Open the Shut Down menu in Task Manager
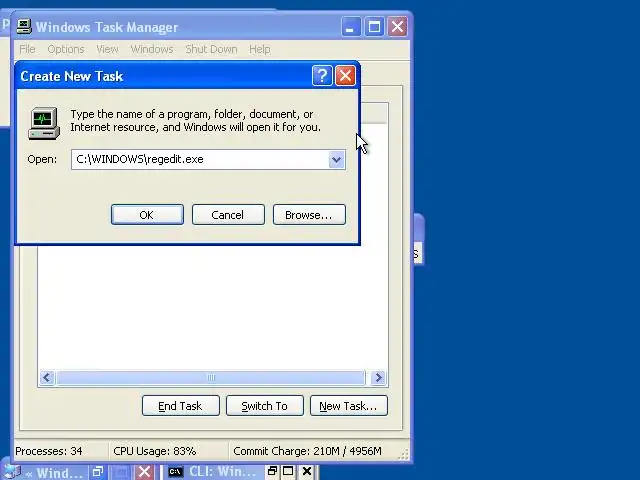The width and height of the screenshot is (640, 480). click(211, 49)
